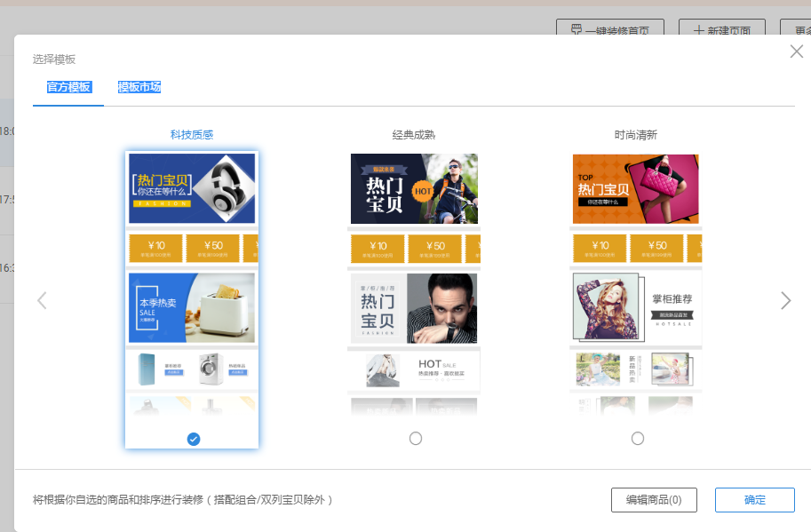Close the template selection dialog

[796, 52]
